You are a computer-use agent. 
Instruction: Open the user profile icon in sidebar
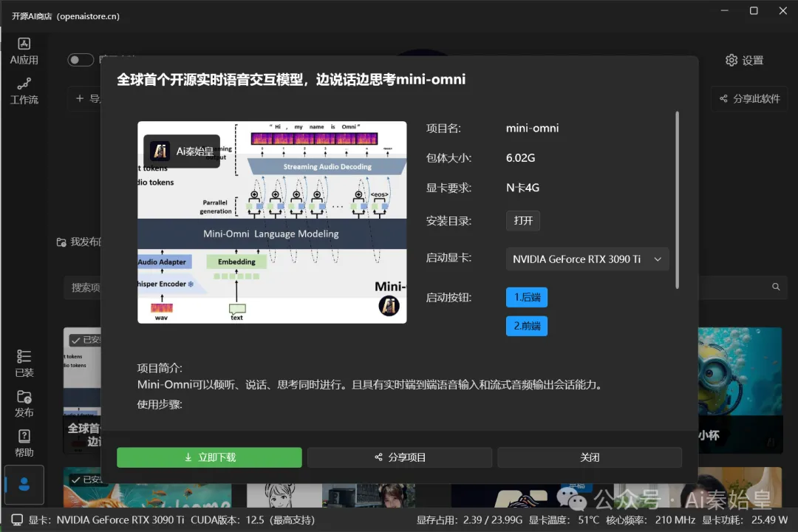pyautogui.click(x=24, y=484)
